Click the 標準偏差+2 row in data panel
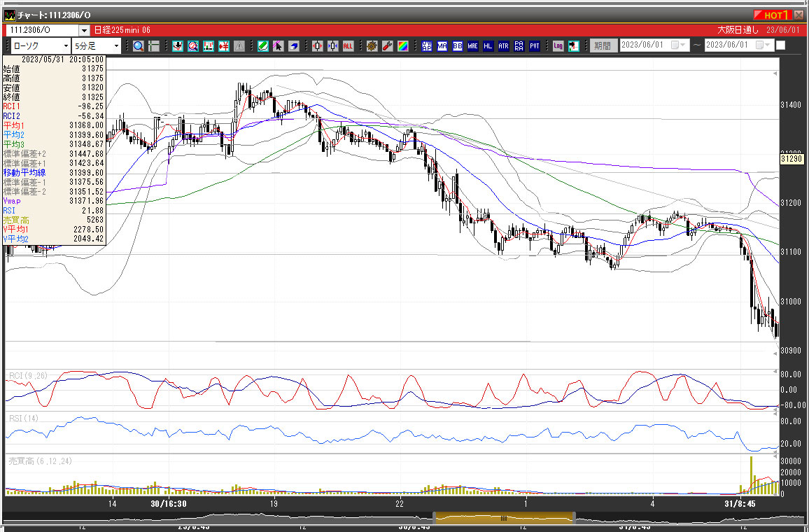Image resolution: width=809 pixels, height=532 pixels. 54,154
